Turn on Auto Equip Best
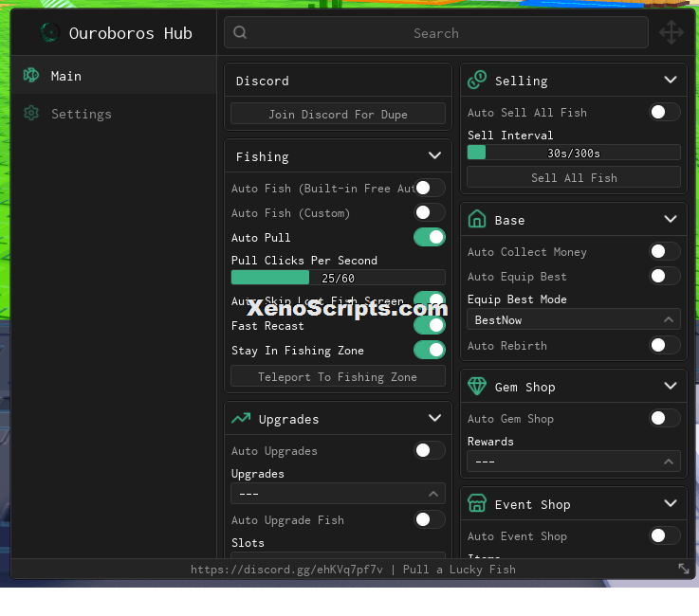Viewport: 699px width, 616px height. pos(665,276)
